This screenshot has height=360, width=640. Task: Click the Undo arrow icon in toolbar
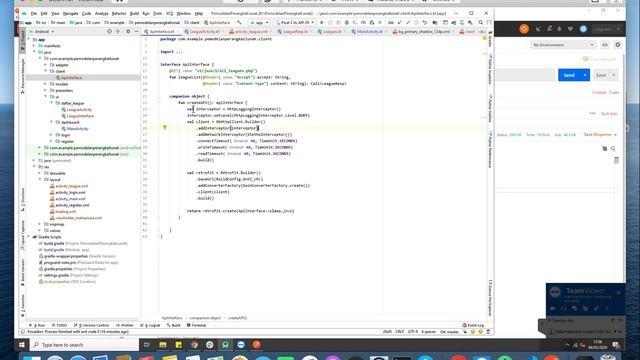pos(425,23)
